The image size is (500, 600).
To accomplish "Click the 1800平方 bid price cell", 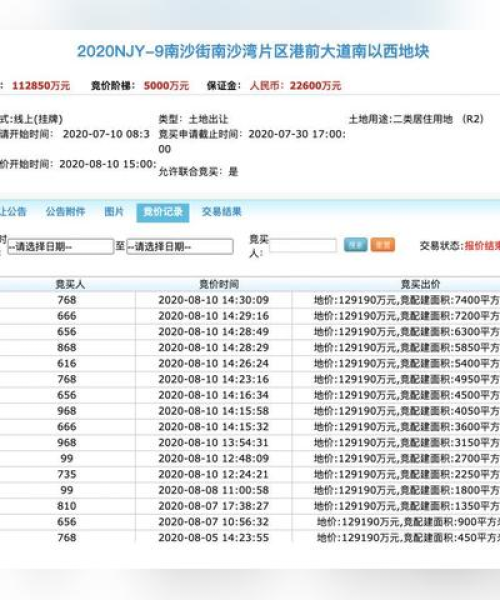I will tap(407, 490).
